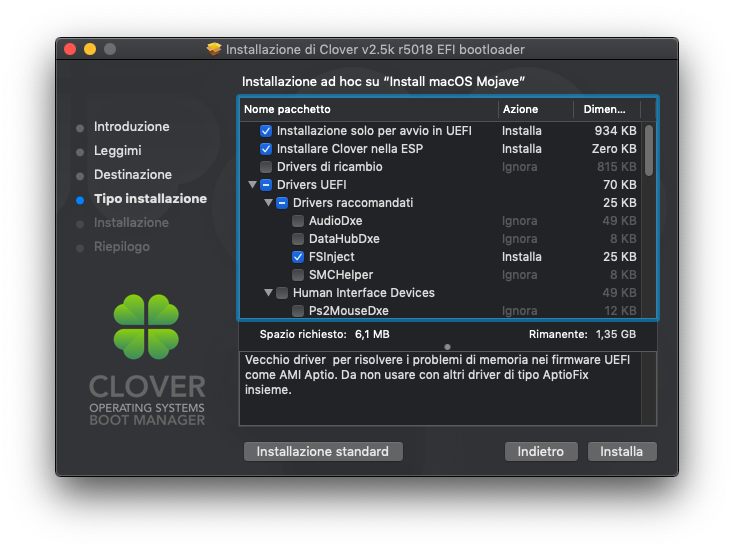The width and height of the screenshot is (734, 550).
Task: Select the AudioDxe row name
Action: pos(336,221)
